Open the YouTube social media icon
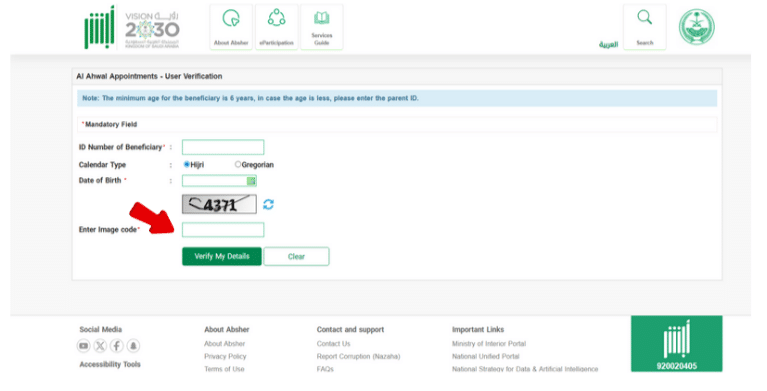 pos(84,346)
